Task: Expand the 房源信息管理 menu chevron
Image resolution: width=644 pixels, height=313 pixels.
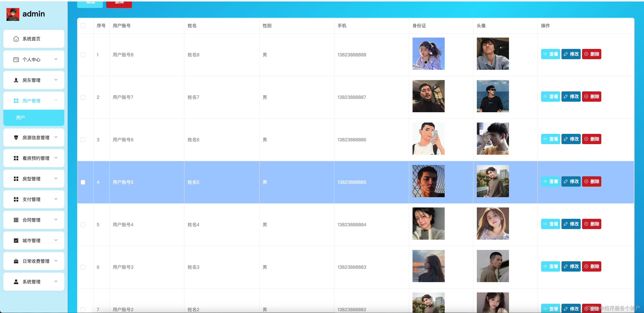Action: coord(56,137)
